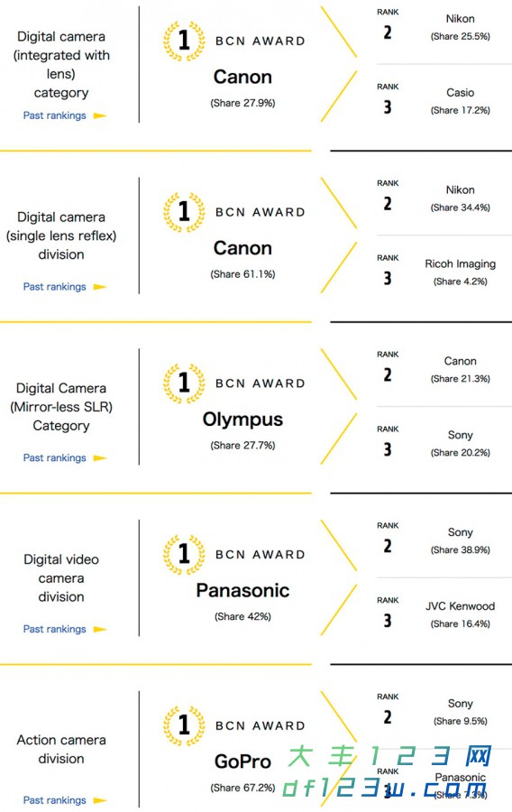Open Past rankings for action camera division
Screen dimensions: 512x812
point(54,800)
